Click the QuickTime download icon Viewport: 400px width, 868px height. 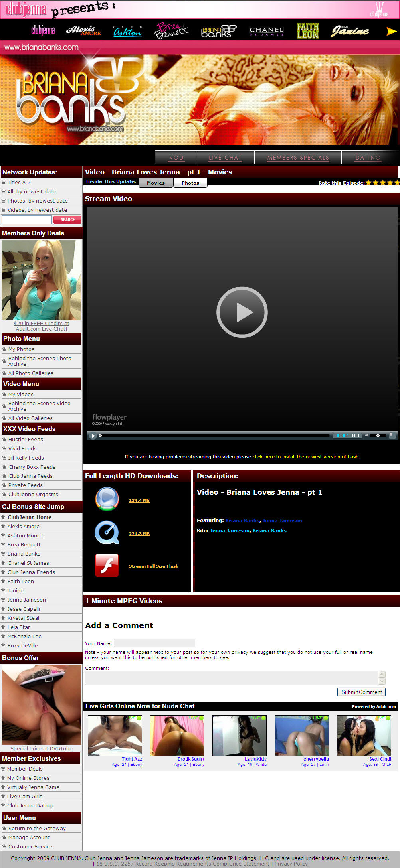coord(107,533)
